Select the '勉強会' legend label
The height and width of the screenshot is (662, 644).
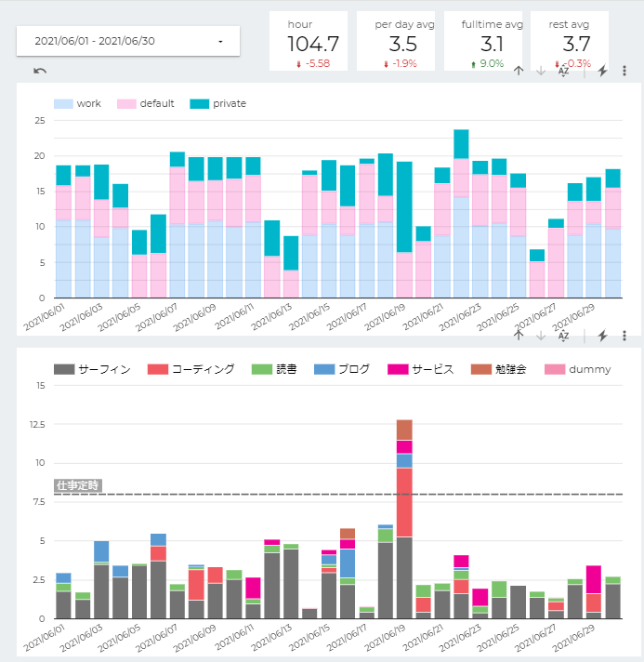point(511,369)
